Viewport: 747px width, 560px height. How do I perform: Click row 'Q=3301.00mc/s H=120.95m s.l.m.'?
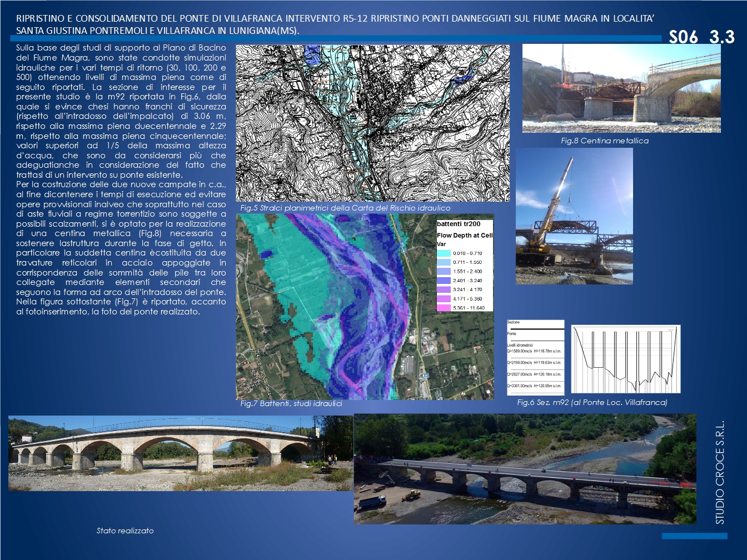(x=535, y=386)
